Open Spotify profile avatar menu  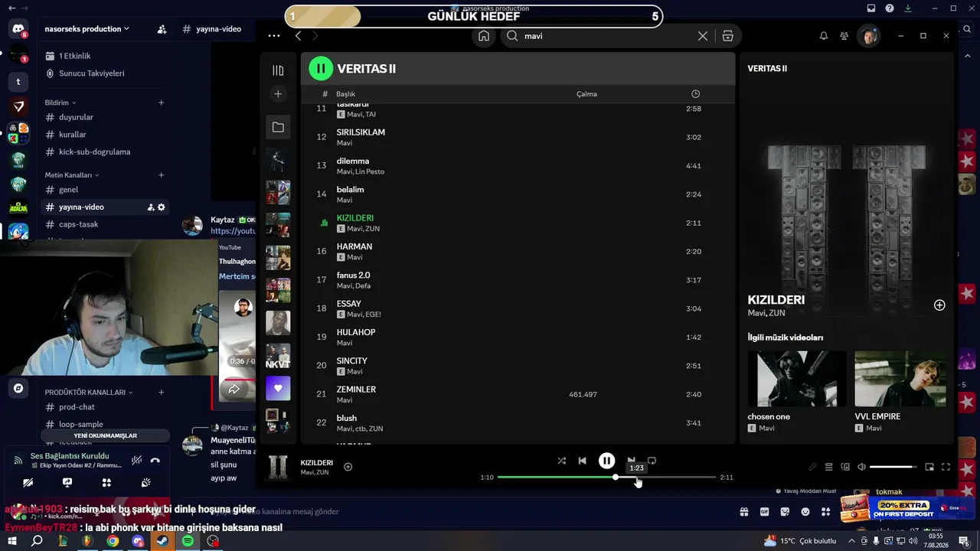tap(868, 36)
